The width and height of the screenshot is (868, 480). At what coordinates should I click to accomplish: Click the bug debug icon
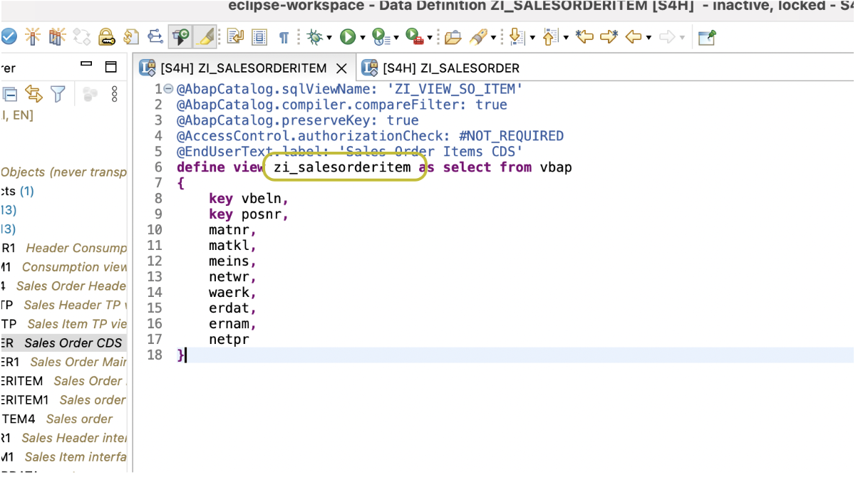tap(314, 36)
